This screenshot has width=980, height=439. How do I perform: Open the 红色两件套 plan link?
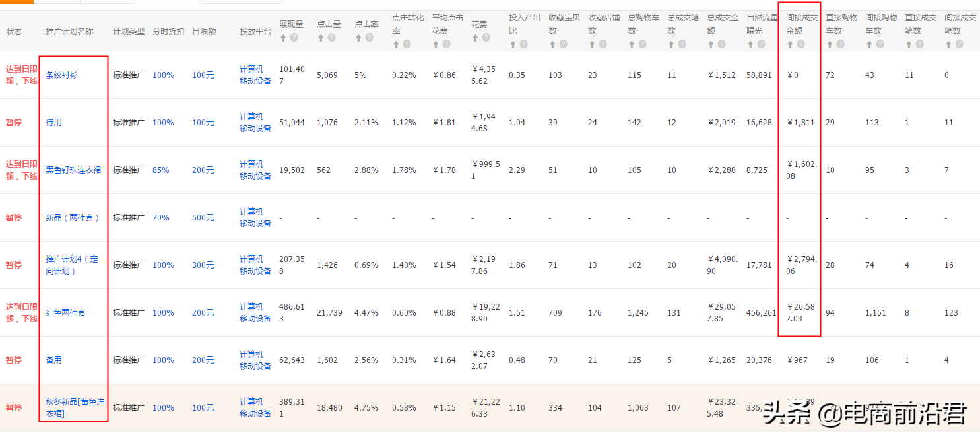pyautogui.click(x=65, y=313)
